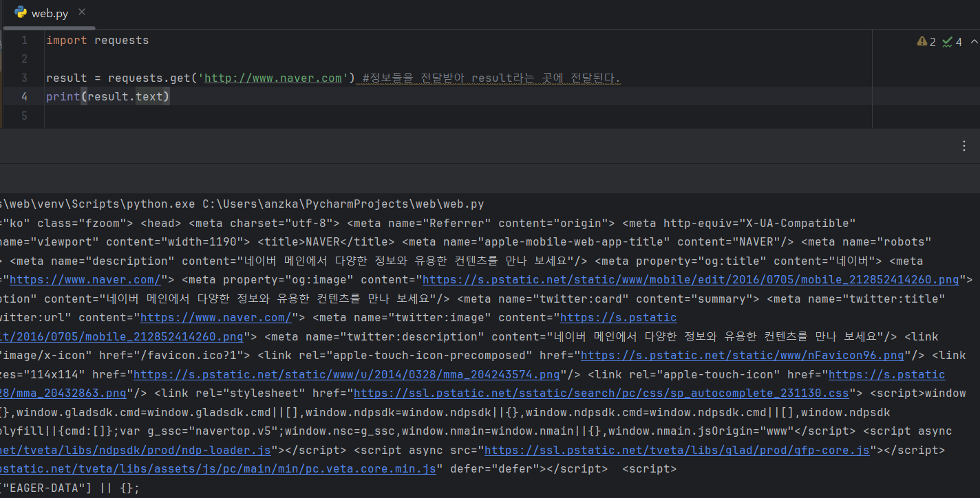Open the twitter:url https://www.naver.com/ link
Screen dimensions: 980x498
[216, 318]
